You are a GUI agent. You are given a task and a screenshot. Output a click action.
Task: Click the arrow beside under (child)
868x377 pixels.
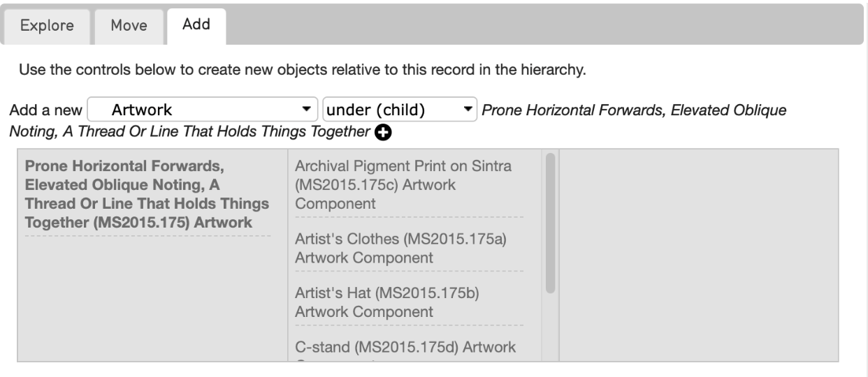(467, 110)
